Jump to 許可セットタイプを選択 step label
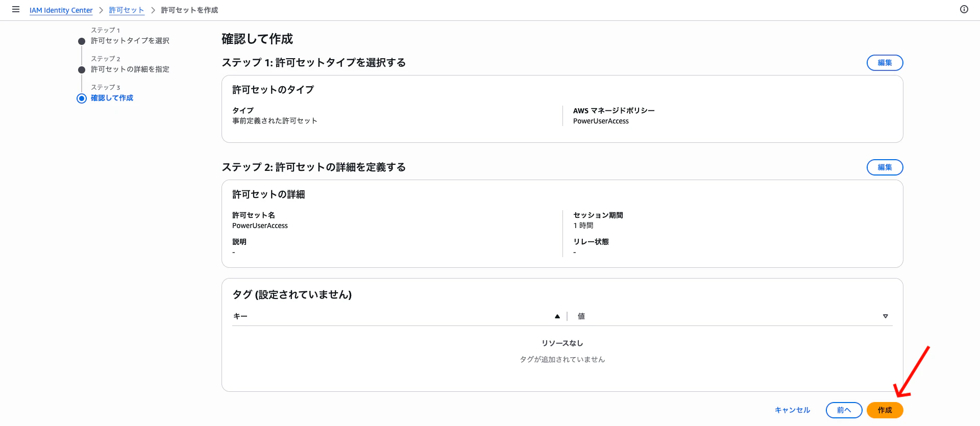980x426 pixels. click(x=130, y=41)
